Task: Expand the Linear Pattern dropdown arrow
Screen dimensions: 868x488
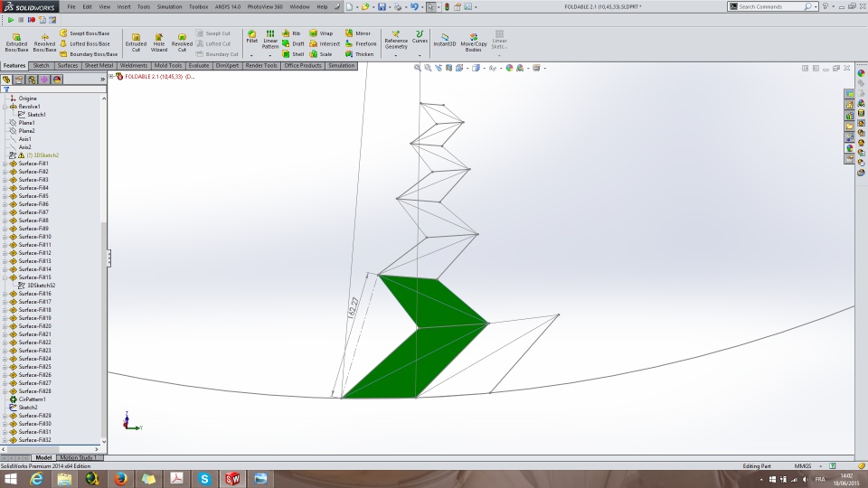Action: click(x=270, y=55)
